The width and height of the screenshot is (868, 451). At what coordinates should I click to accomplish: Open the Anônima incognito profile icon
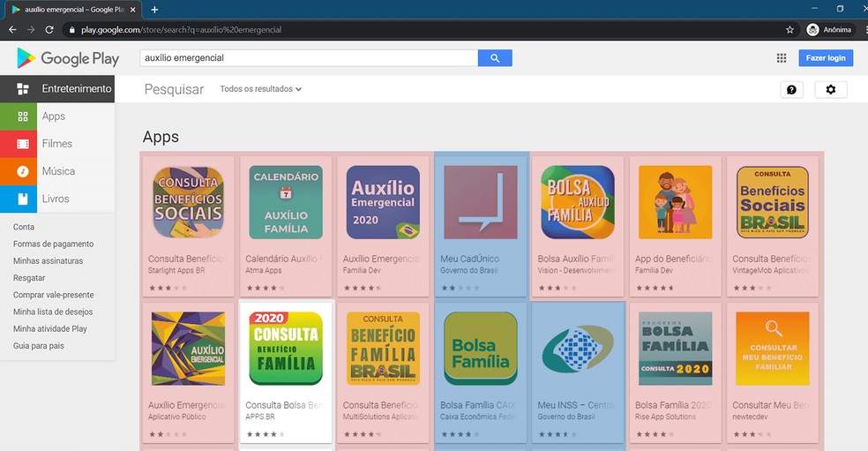(x=812, y=30)
